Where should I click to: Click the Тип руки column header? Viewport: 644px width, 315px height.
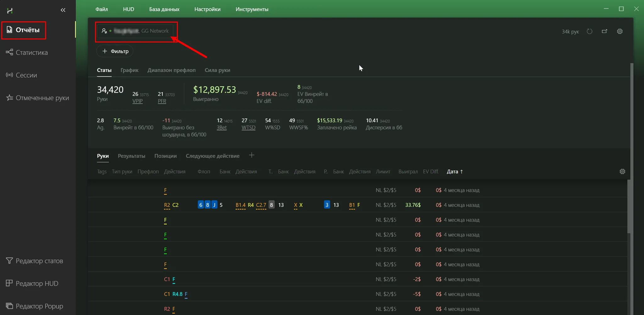[x=122, y=171]
